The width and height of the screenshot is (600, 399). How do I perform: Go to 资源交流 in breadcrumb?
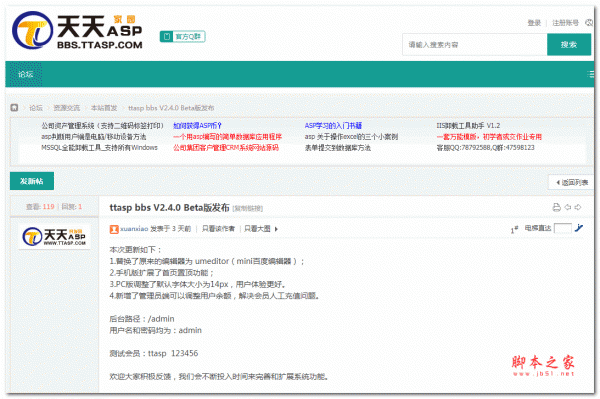(67, 108)
